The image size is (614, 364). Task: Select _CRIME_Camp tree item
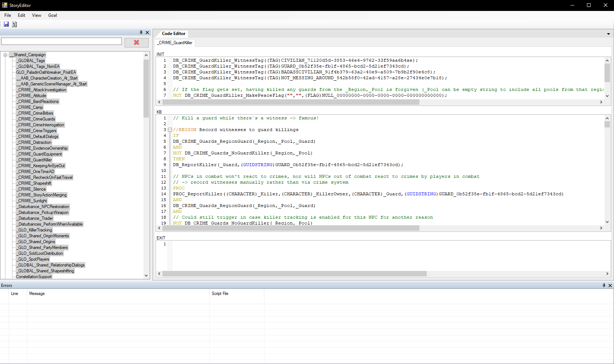[30, 107]
